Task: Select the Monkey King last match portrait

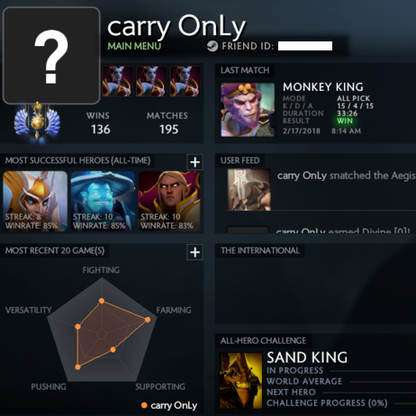Action: coord(248,110)
